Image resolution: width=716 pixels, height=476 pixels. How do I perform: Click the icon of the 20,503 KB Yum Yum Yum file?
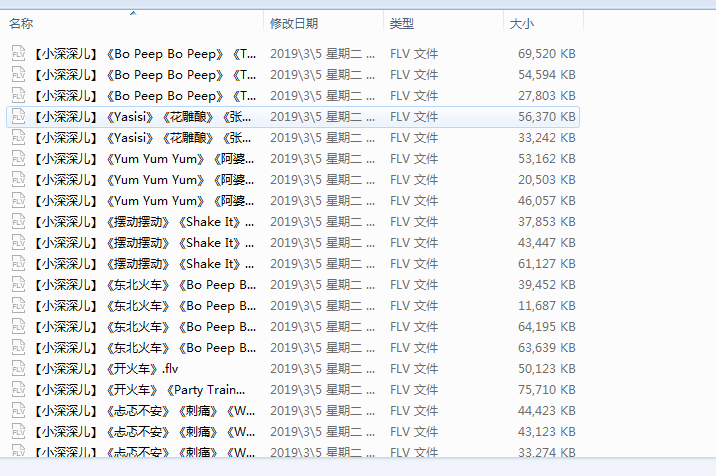18,180
